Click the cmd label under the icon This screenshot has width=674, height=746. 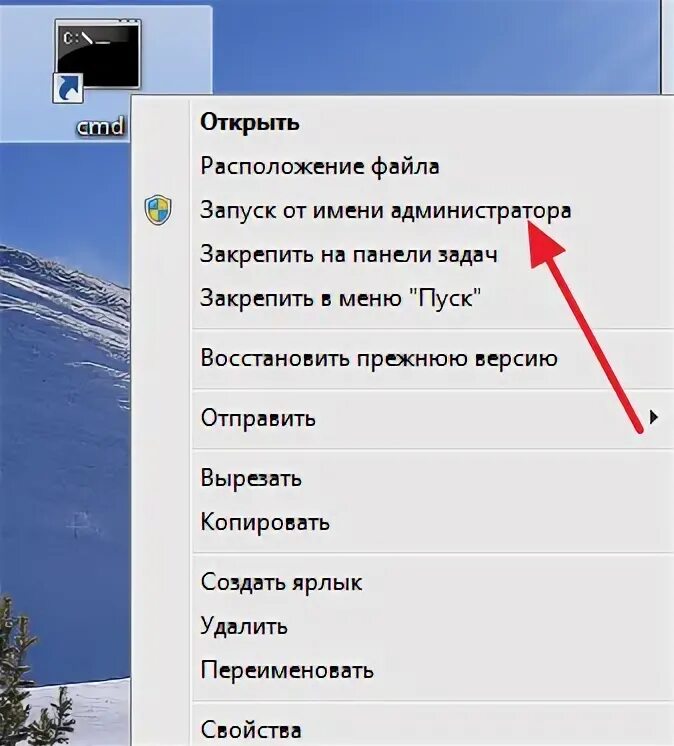100,127
